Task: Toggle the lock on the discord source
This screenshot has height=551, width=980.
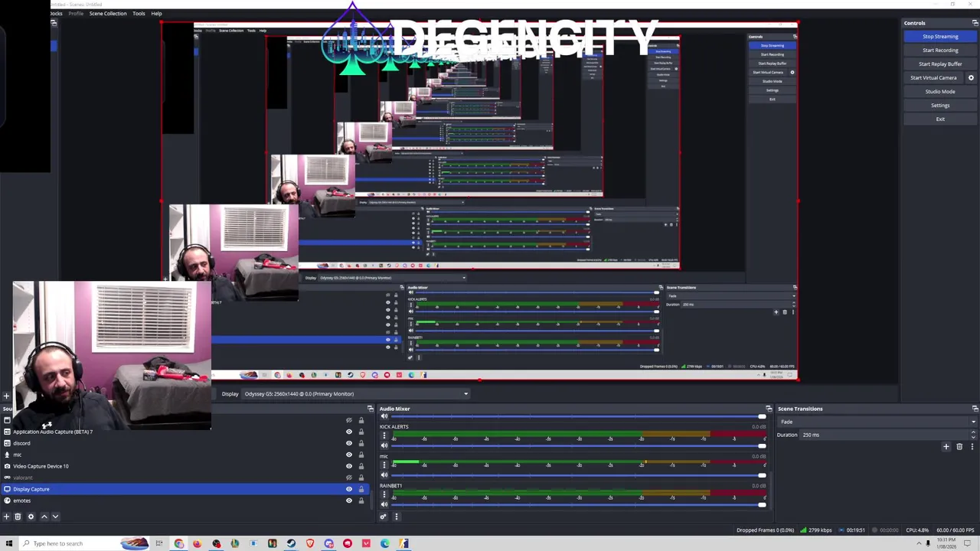Action: (x=361, y=443)
